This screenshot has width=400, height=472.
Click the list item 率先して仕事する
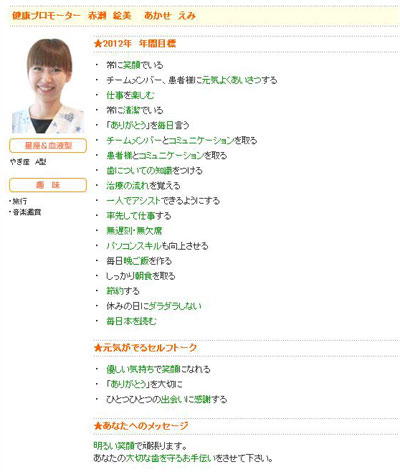(139, 216)
